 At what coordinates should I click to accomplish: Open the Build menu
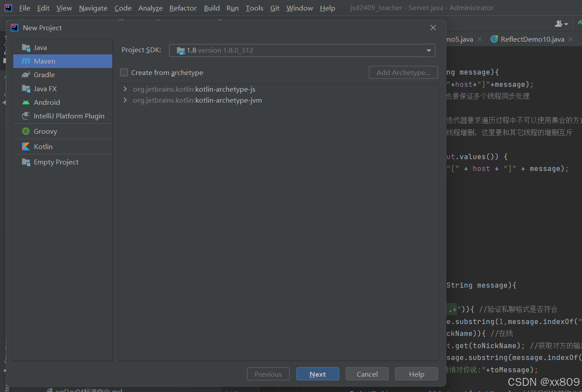pos(212,8)
